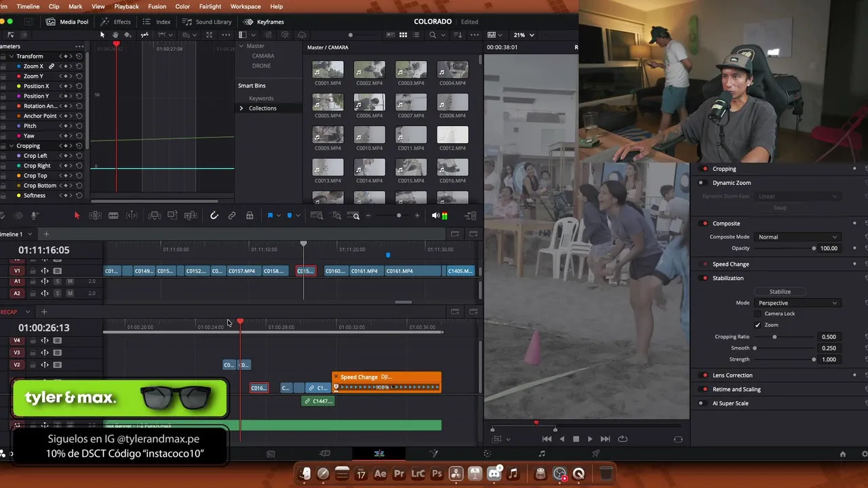Click the Detail Zoom icon
Image resolution: width=868 pixels, height=488 pixels.
click(336, 216)
